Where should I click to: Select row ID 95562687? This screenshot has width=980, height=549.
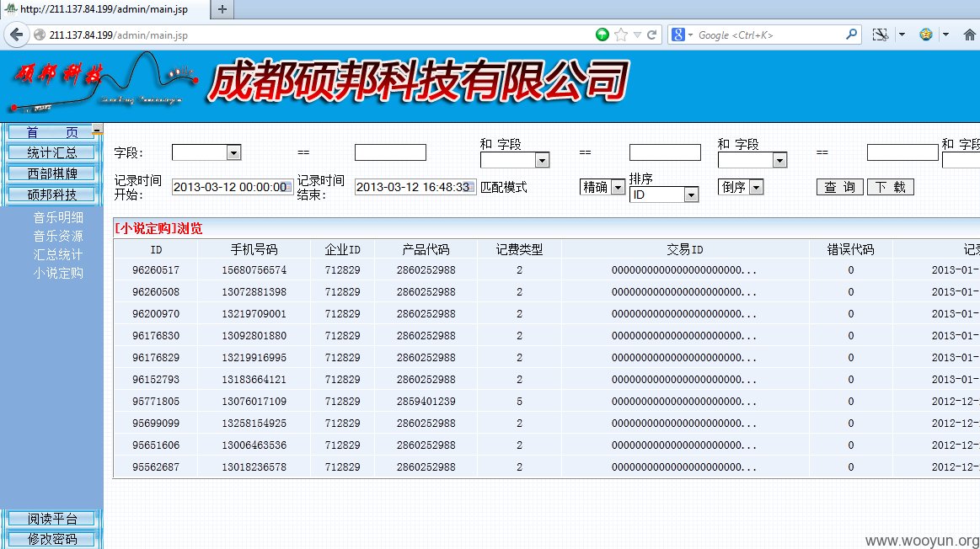pyautogui.click(x=156, y=467)
